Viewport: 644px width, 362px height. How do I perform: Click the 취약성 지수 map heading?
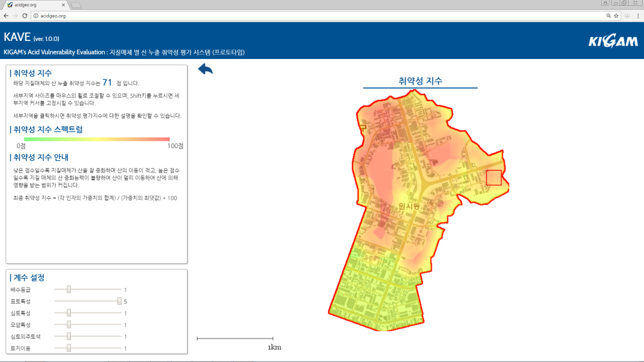[x=420, y=81]
